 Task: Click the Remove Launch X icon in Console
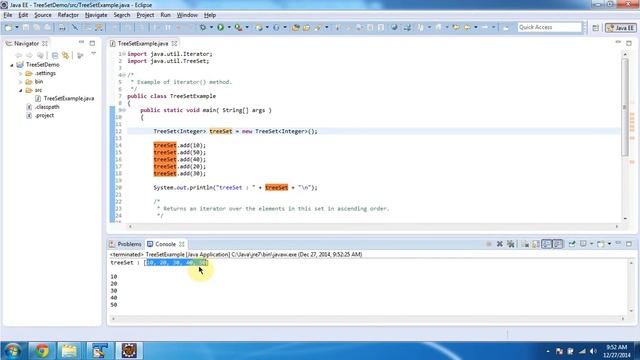(500, 244)
